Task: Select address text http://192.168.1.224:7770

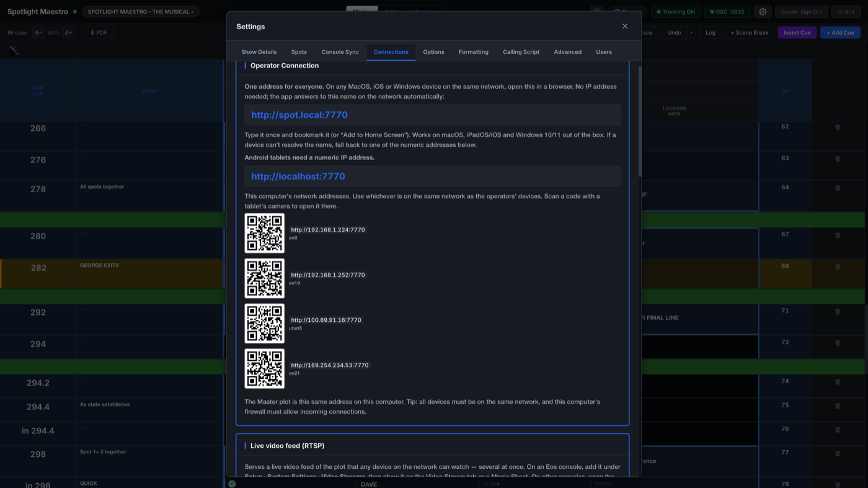Action: tap(328, 229)
